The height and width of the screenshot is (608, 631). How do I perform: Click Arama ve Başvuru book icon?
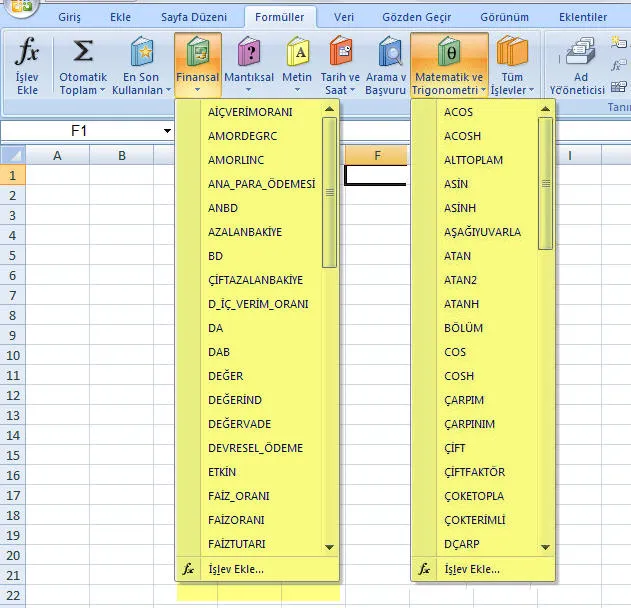click(x=385, y=52)
